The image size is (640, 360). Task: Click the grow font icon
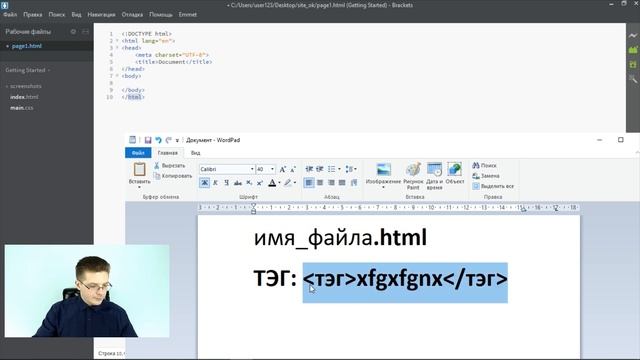pos(282,169)
